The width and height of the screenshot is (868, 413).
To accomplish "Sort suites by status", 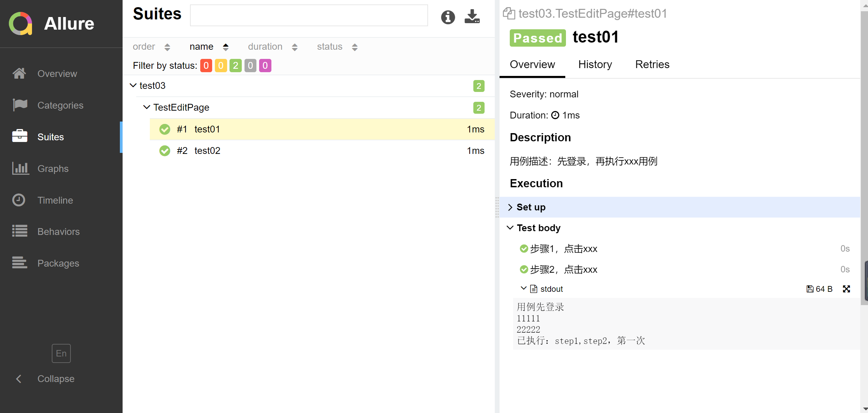I will tap(337, 47).
